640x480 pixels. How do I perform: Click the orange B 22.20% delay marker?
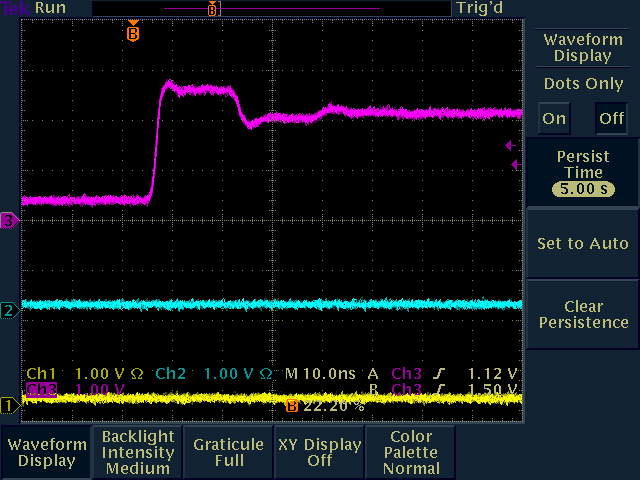click(292, 406)
